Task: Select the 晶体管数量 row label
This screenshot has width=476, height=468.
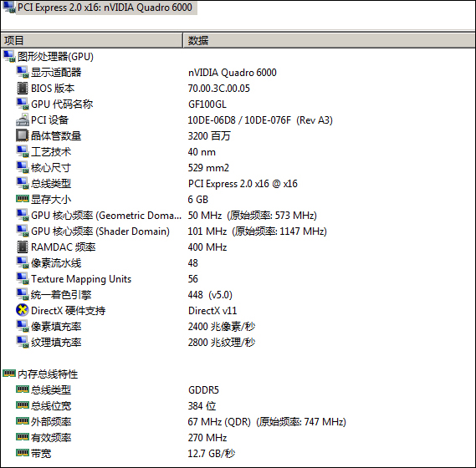Action: pyautogui.click(x=56, y=136)
